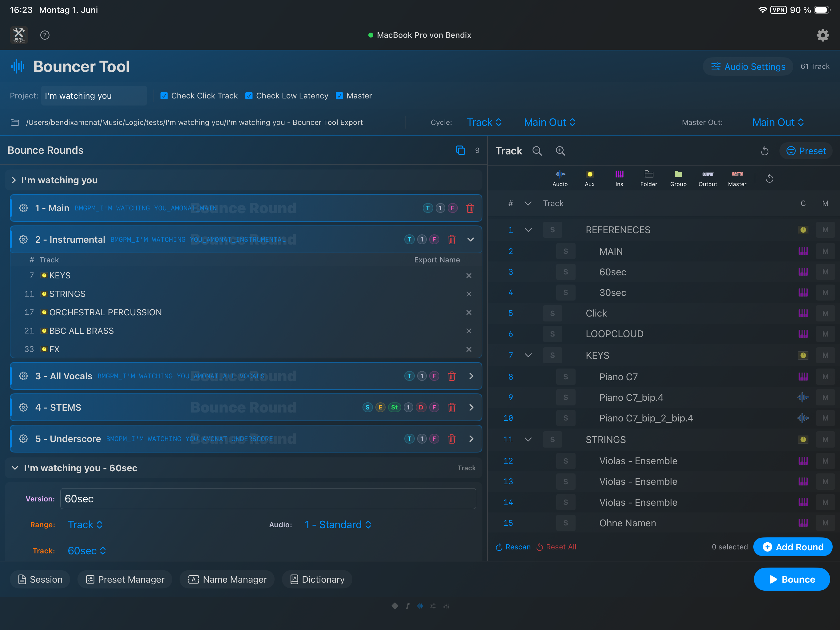The height and width of the screenshot is (630, 840).
Task: Collapse the KEYS track folder
Action: click(528, 356)
